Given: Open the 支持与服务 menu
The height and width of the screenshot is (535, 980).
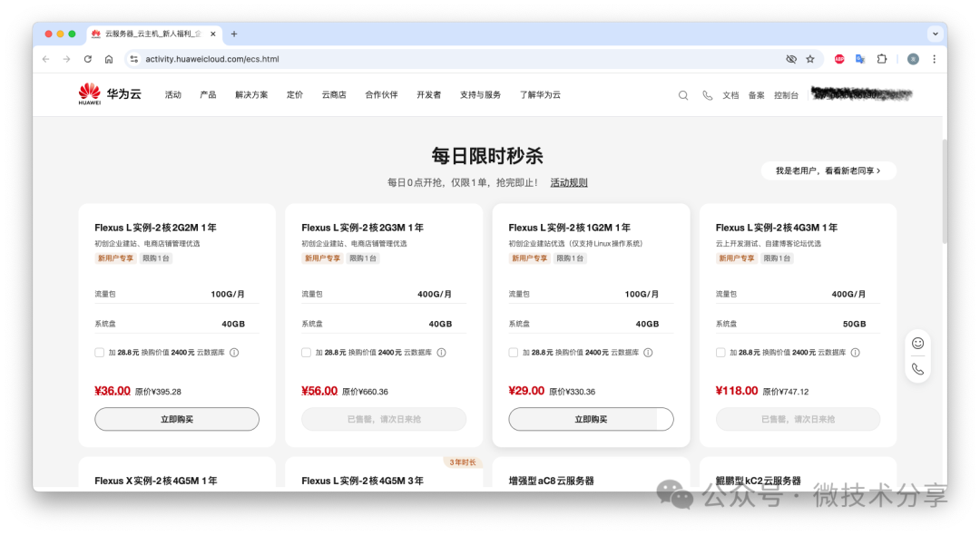Looking at the screenshot, I should (480, 95).
